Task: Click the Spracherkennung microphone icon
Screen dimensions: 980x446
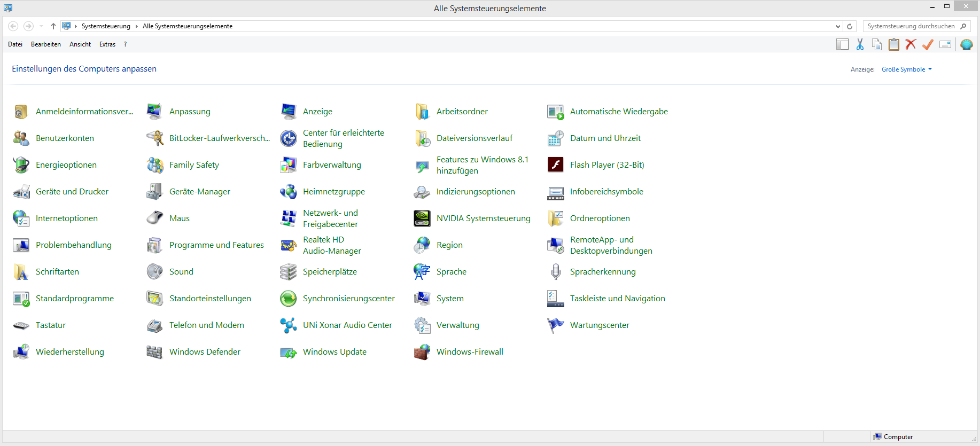Action: point(555,272)
